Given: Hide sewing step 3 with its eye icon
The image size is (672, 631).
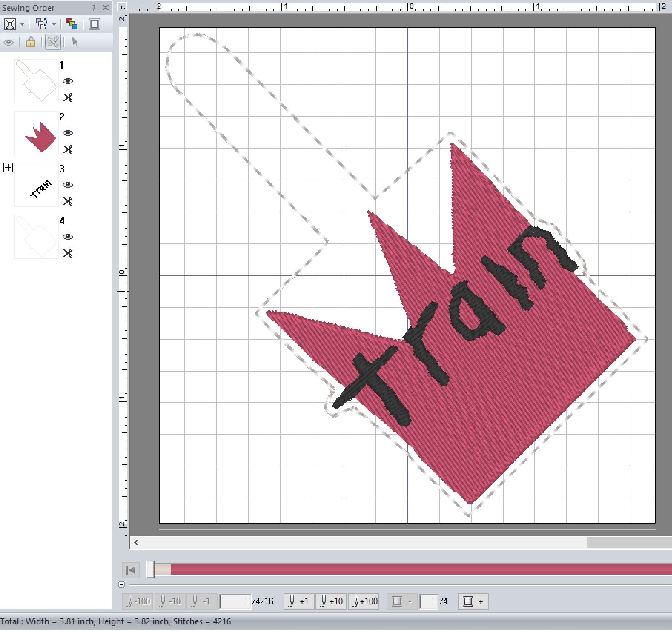Looking at the screenshot, I should (68, 185).
